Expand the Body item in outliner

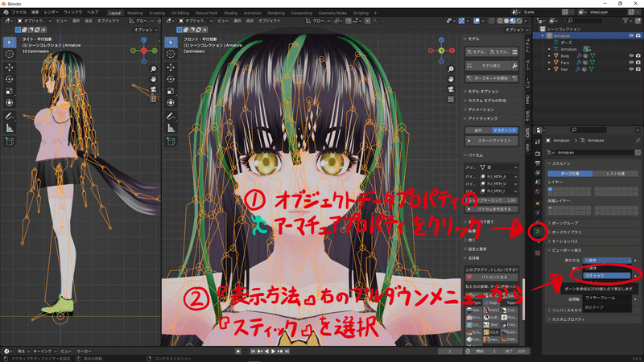tap(550, 56)
